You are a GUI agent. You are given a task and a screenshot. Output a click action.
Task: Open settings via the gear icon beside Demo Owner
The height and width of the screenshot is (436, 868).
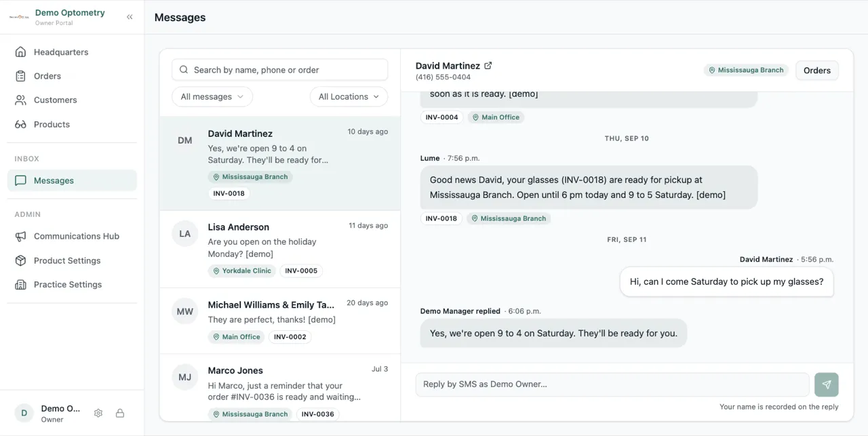click(x=98, y=413)
